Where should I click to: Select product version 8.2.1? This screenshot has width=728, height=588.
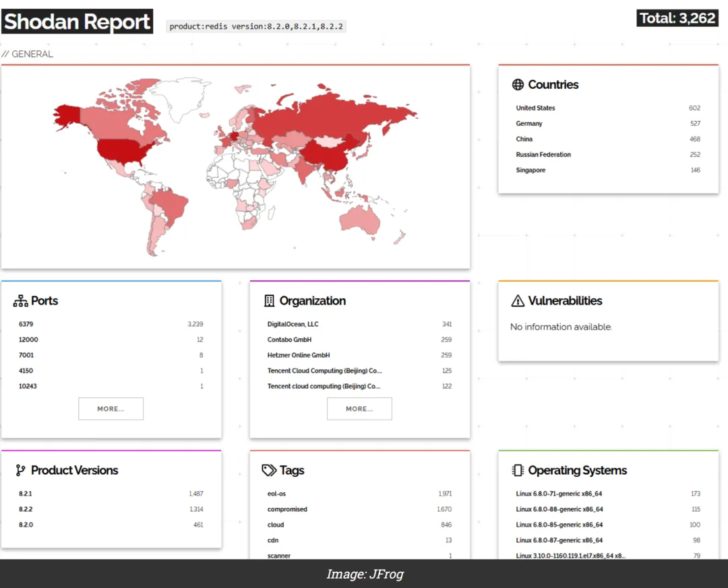(111, 493)
